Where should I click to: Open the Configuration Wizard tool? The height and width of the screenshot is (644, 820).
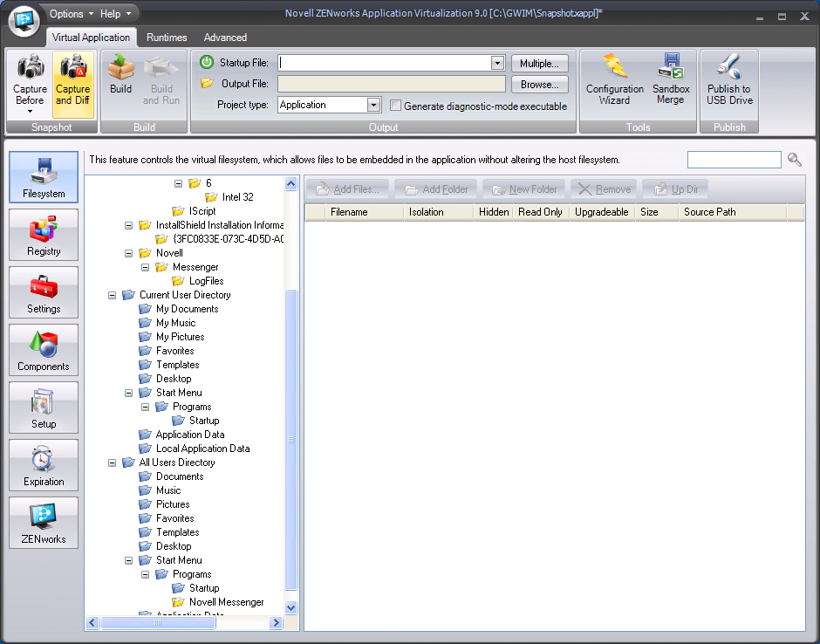click(x=614, y=80)
